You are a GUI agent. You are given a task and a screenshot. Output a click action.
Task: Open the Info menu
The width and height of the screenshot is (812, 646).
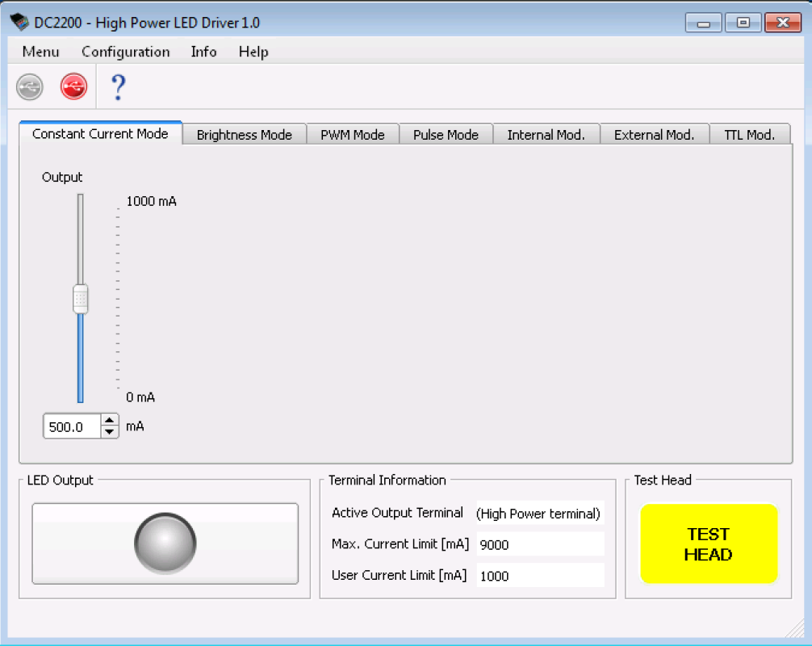click(203, 52)
